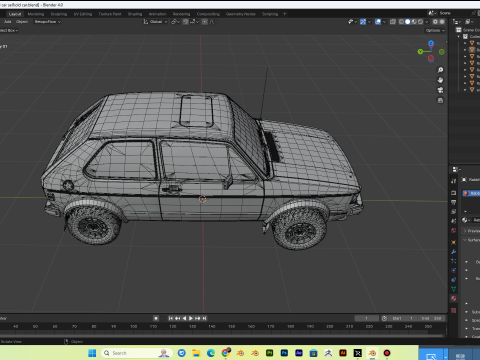The image size is (480, 360).
Task: Toggle auto keying record button in timeline
Action: coord(156,318)
